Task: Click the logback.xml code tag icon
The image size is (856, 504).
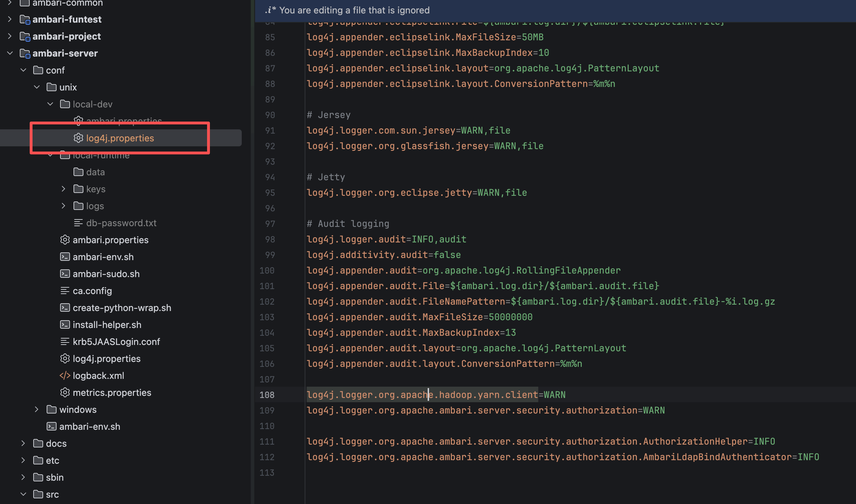Action: pyautogui.click(x=65, y=375)
